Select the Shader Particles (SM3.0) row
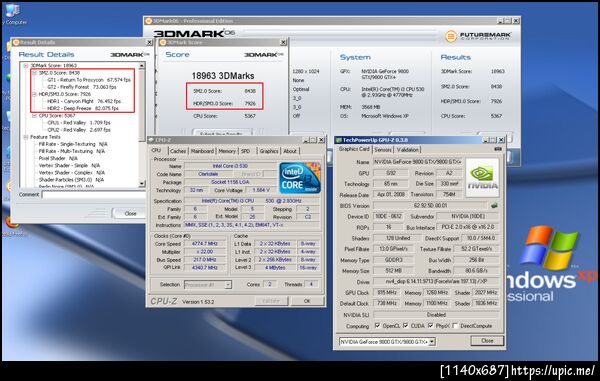 pos(71,180)
